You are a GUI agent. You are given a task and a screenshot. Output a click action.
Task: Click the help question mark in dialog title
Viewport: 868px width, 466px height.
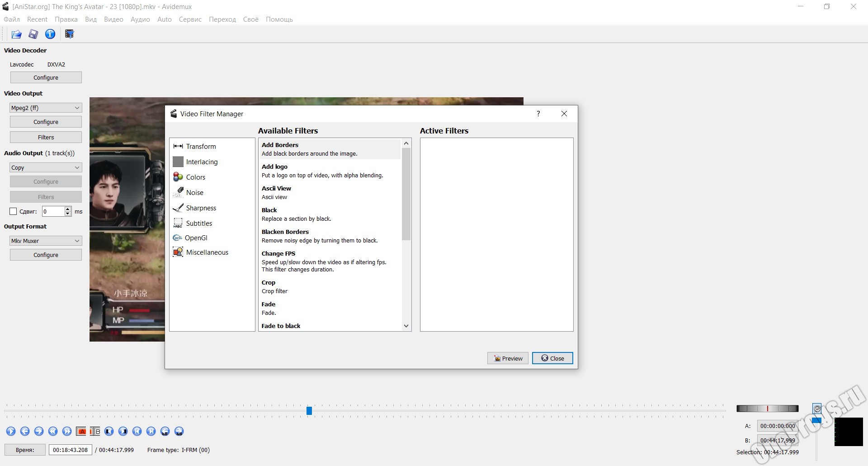click(x=538, y=114)
